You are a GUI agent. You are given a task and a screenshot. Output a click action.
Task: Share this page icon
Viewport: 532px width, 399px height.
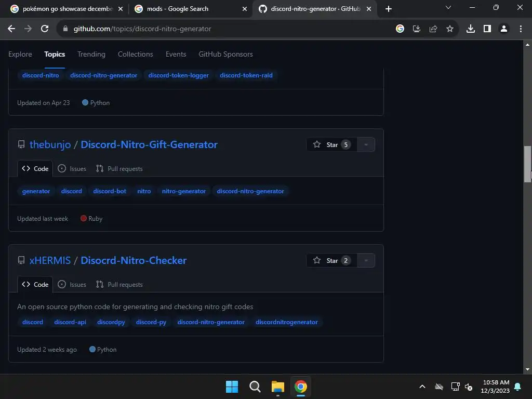click(x=433, y=29)
